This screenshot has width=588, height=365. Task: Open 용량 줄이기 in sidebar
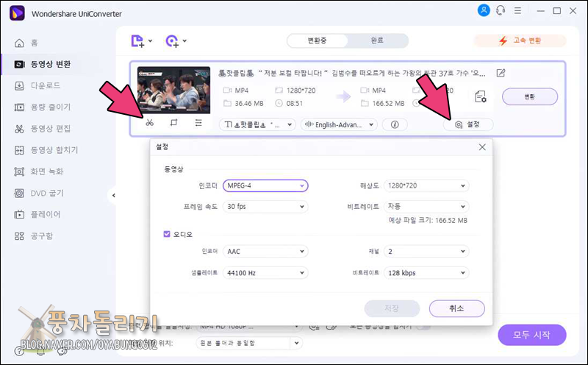51,107
